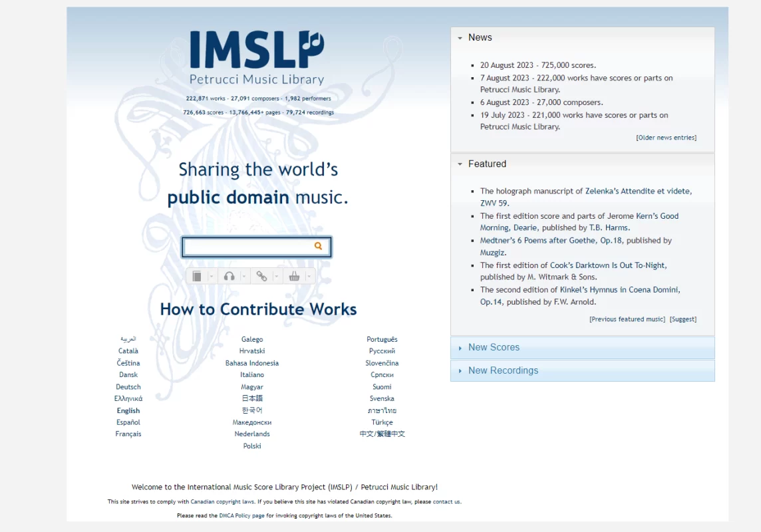761x532 pixels.
Task: Open Canadian copyright laws link
Action: pos(222,502)
